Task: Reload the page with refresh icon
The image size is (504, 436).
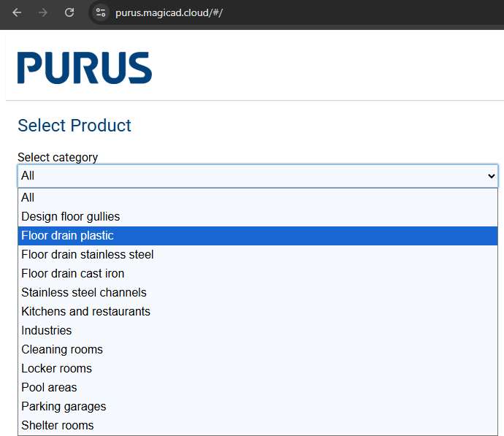Action: 69,13
